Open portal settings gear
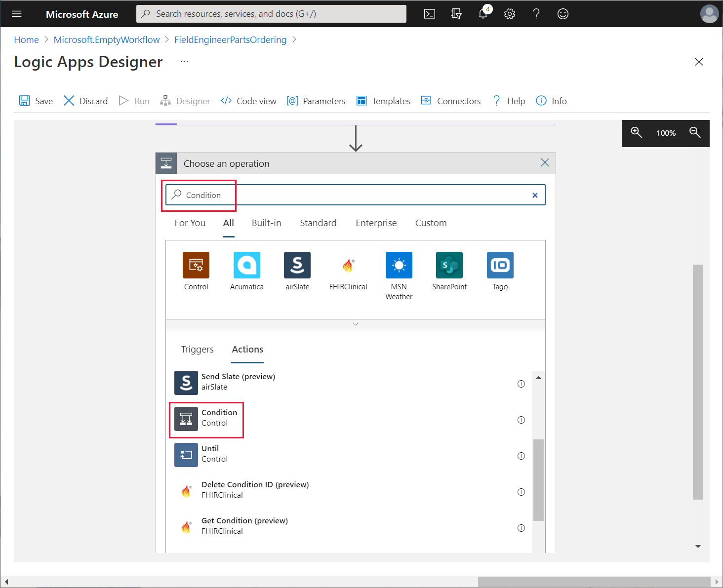723x588 pixels. pos(510,14)
